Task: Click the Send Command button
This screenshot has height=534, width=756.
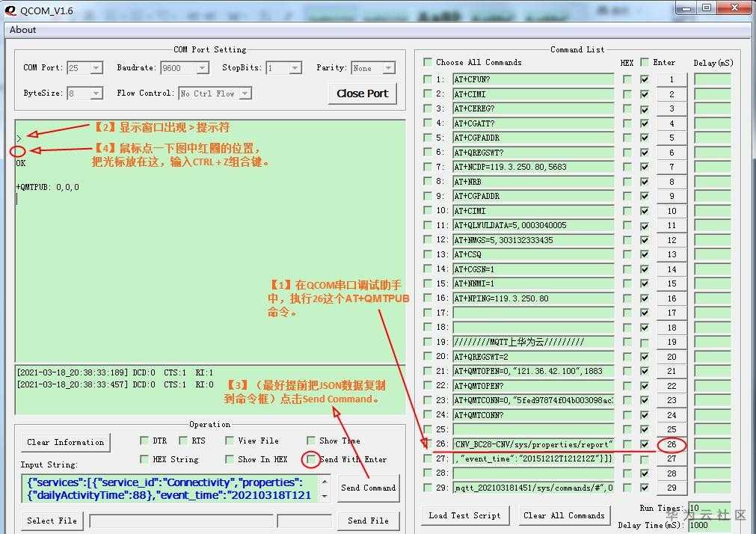Action: tap(369, 488)
